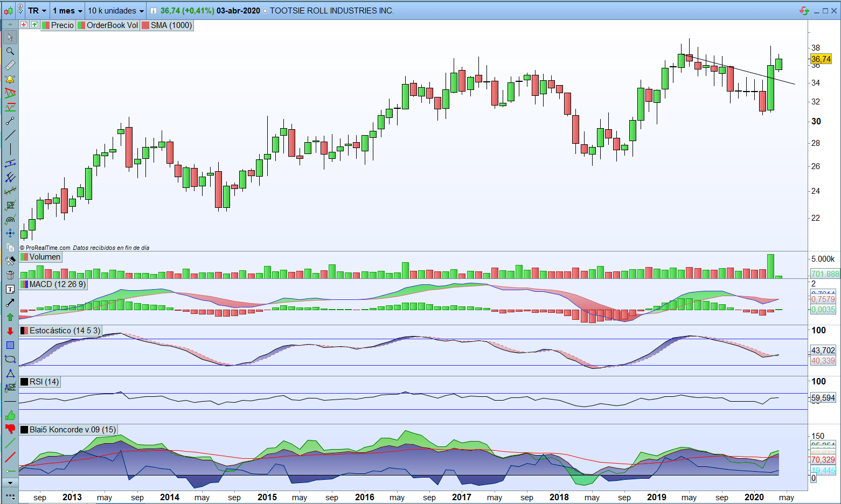The height and width of the screenshot is (504, 841).
Task: Select the vertical line tool
Action: point(10,149)
